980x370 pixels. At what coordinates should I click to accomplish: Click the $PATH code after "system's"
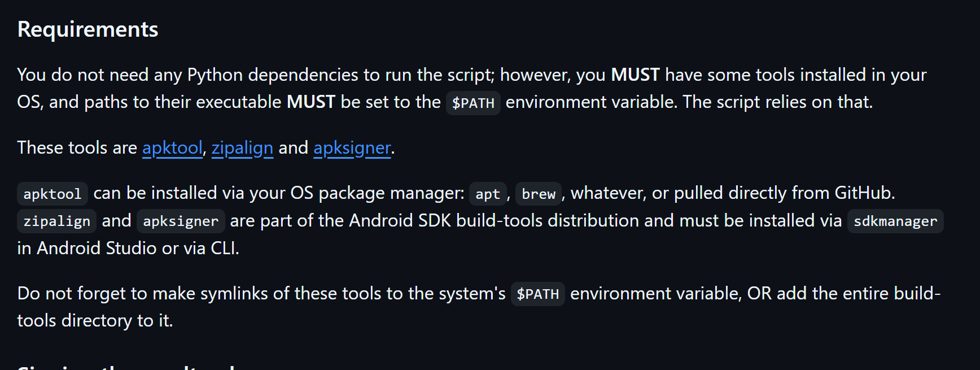click(538, 294)
